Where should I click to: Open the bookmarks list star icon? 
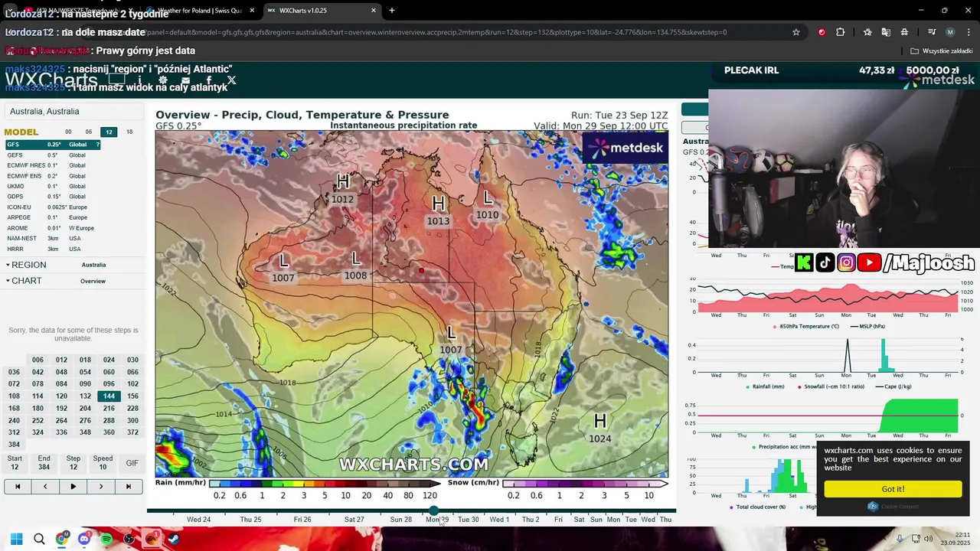click(867, 32)
